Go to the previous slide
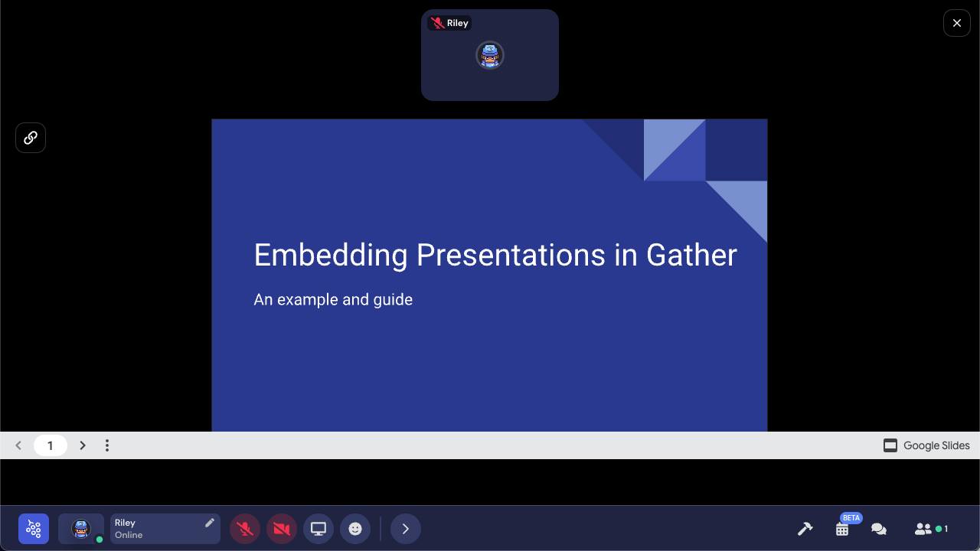Image resolution: width=980 pixels, height=551 pixels. pyautogui.click(x=18, y=445)
